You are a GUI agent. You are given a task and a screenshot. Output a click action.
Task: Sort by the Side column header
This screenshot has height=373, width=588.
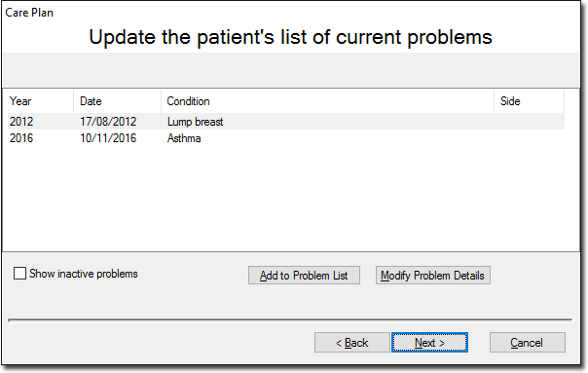[x=530, y=101]
